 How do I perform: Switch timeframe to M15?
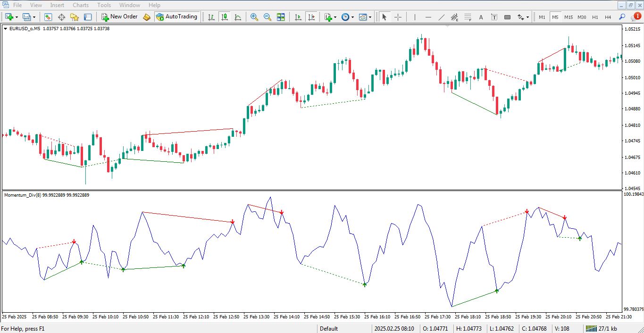569,17
